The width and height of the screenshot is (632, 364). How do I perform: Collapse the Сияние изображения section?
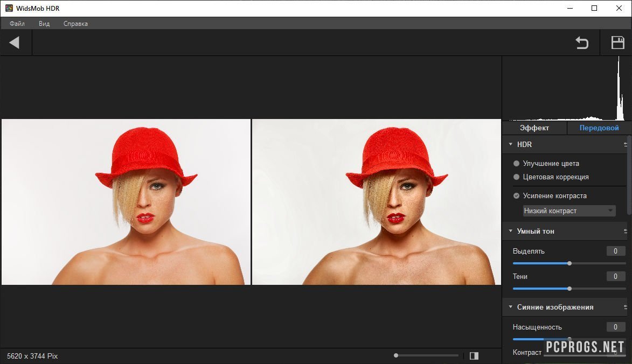tap(510, 307)
